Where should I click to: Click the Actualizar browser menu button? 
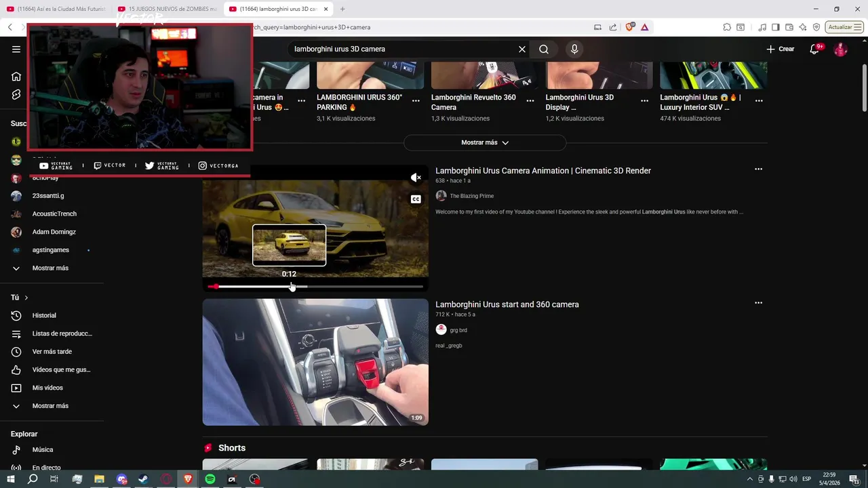point(845,27)
